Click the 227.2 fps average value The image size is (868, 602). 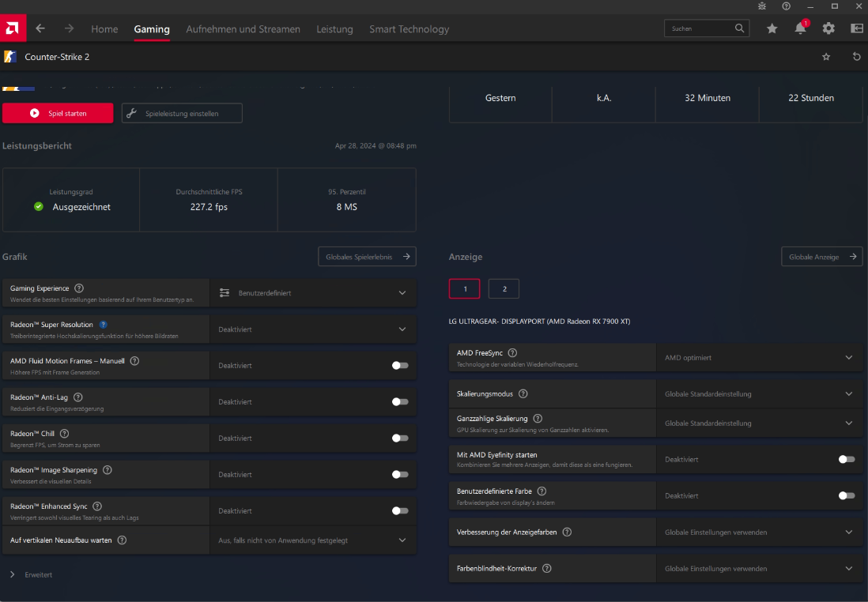tap(209, 207)
